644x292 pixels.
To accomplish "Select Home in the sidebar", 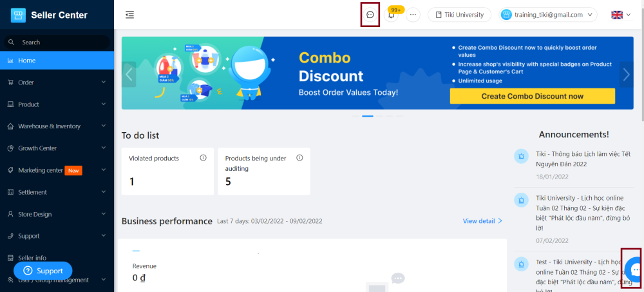I will click(57, 61).
